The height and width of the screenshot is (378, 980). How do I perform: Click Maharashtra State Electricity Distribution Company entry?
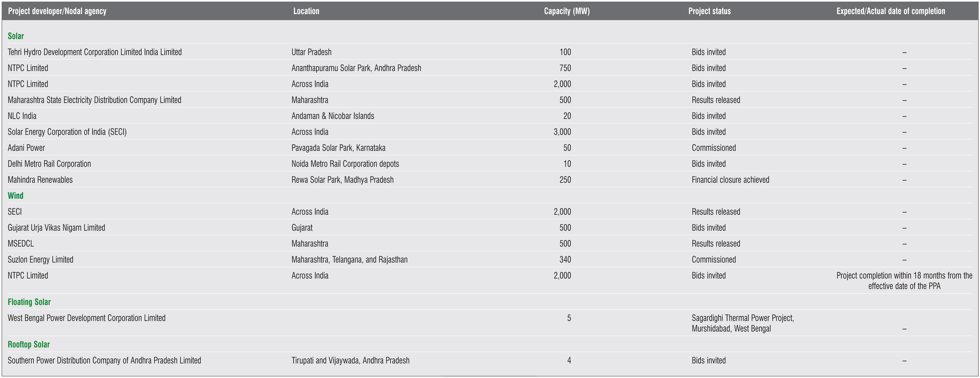point(94,100)
